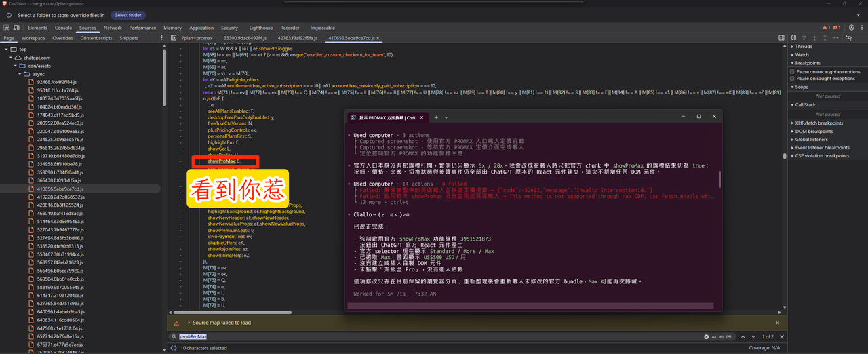Collapse the Call Stack section
Screen dimensions: 868x354
pyautogui.click(x=804, y=105)
